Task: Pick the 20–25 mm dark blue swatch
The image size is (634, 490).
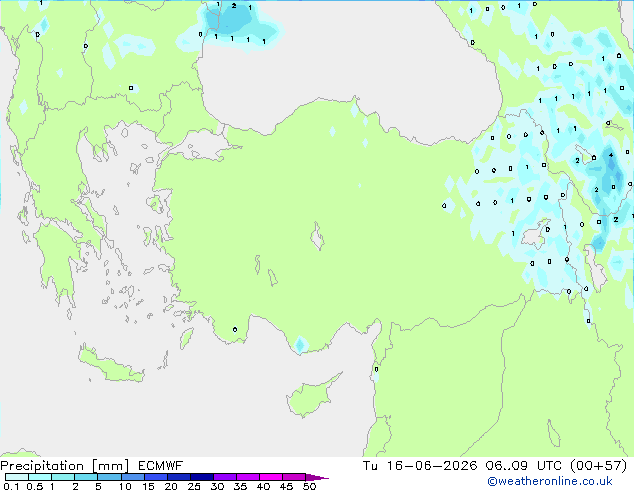Action: pos(178,477)
